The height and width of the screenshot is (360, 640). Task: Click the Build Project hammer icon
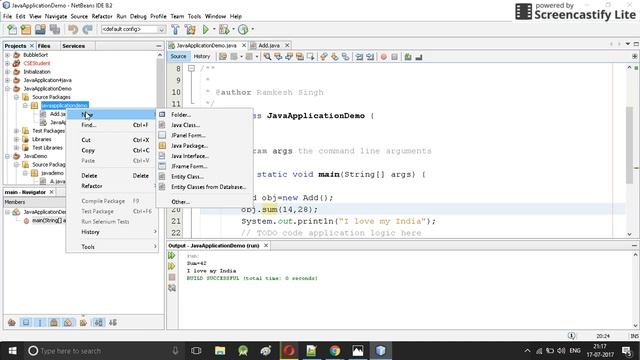coord(175,29)
